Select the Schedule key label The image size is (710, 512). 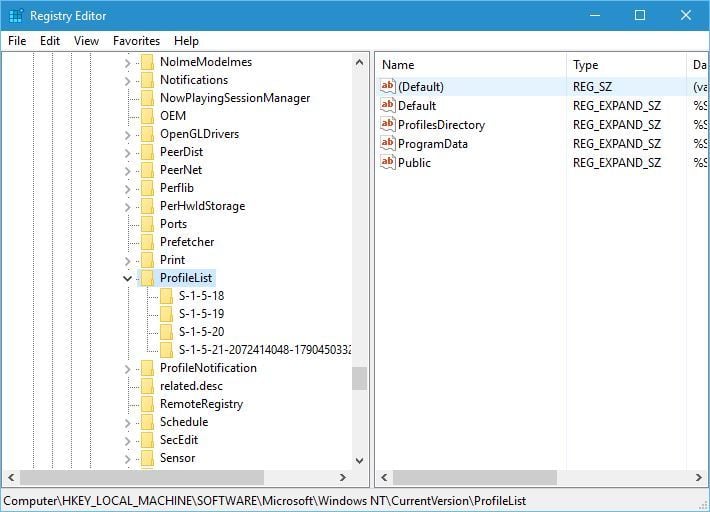pos(184,422)
